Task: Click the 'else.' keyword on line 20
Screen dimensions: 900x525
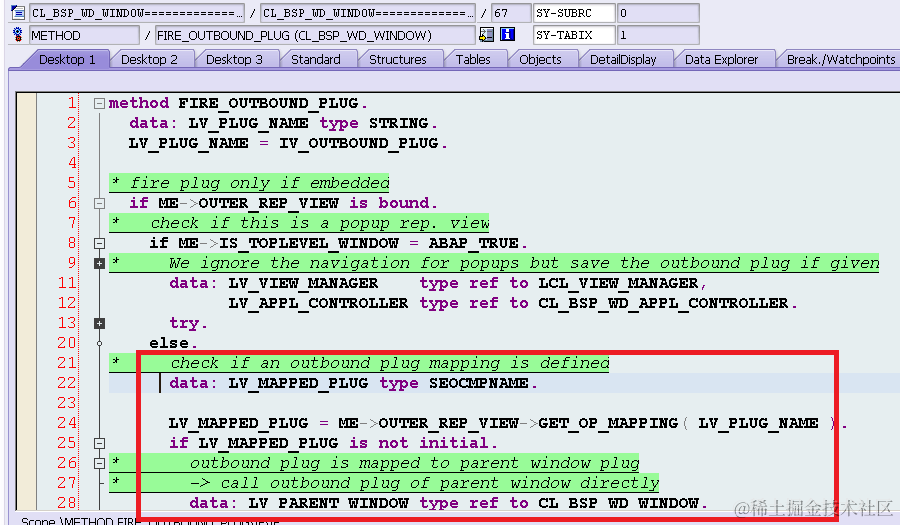Action: [x=173, y=343]
